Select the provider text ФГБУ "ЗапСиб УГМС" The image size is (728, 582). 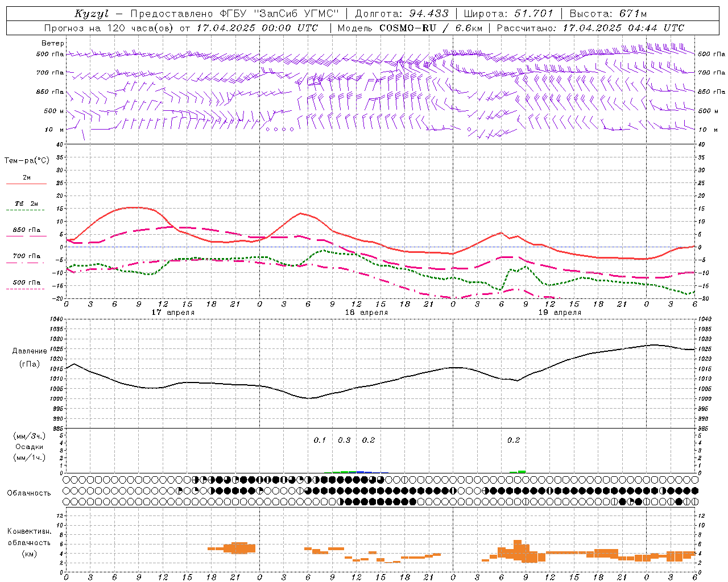(x=280, y=14)
